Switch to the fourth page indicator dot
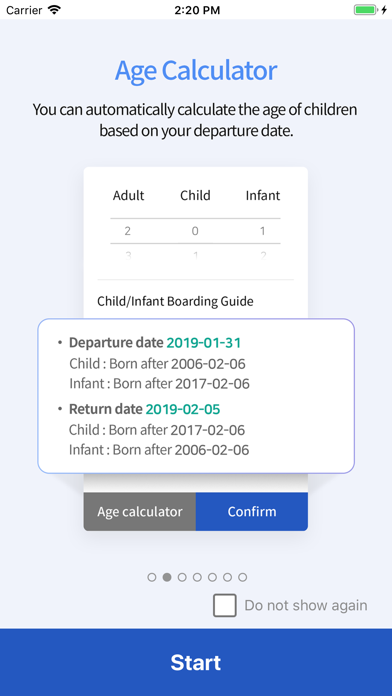 (x=197, y=577)
